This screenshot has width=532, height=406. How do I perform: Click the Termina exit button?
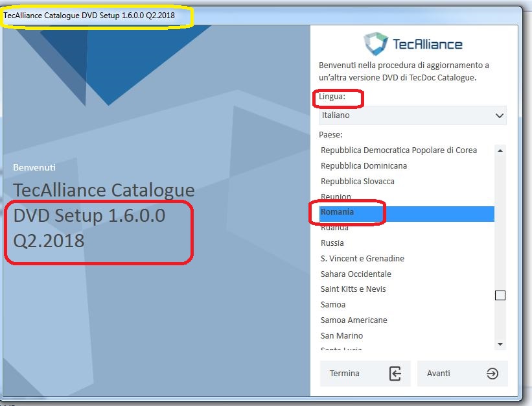point(365,374)
